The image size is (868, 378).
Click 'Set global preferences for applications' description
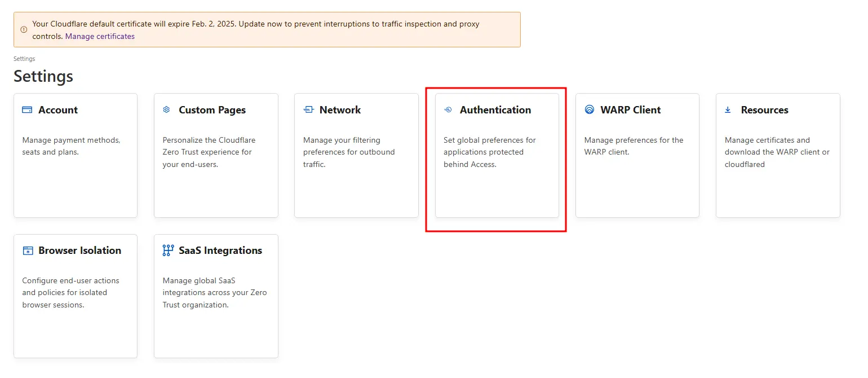490,152
